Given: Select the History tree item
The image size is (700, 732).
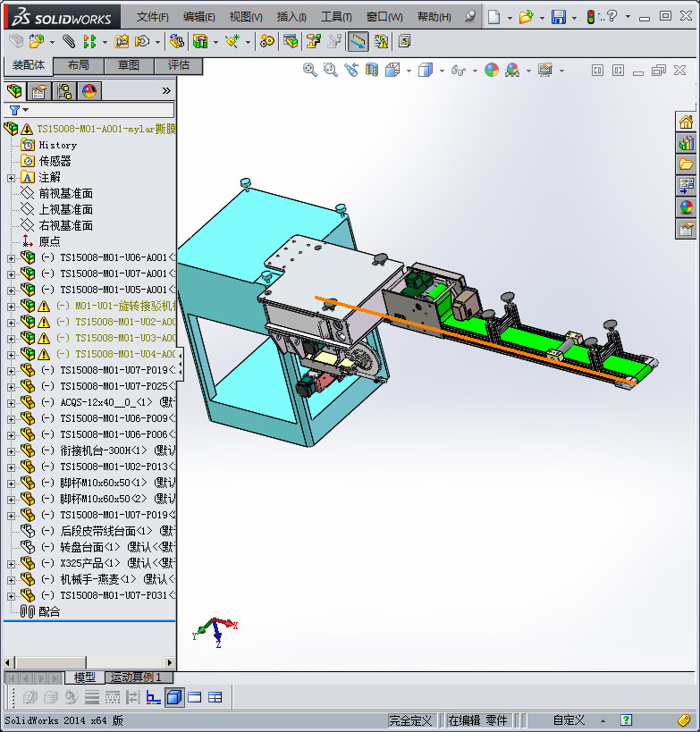Looking at the screenshot, I should [57, 145].
